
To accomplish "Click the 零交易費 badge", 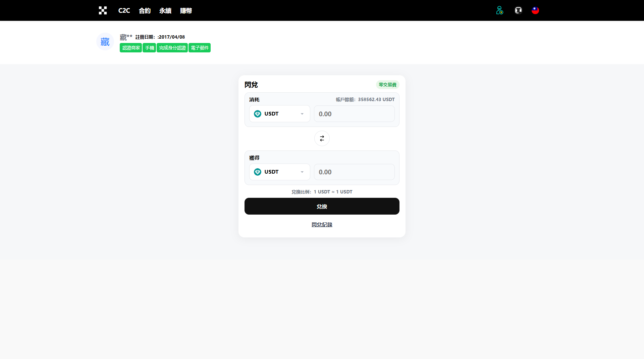I will coord(387,85).
